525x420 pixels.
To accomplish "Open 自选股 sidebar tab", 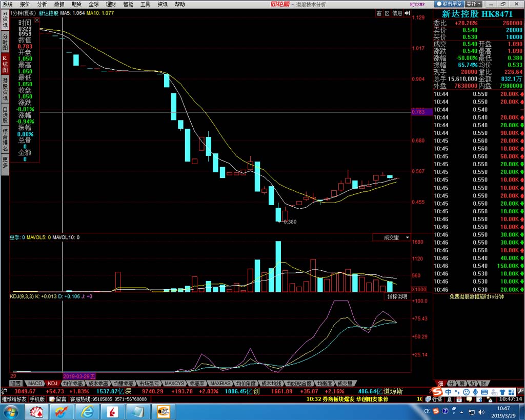I will click(5, 114).
